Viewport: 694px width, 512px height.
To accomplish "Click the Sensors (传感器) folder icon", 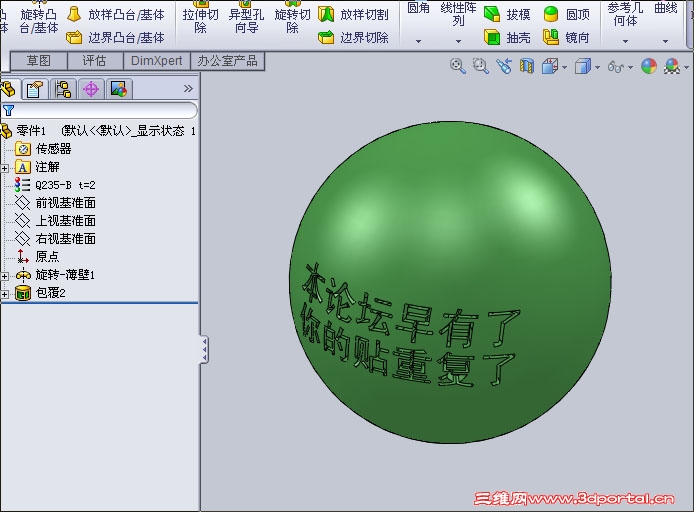I will (23, 149).
